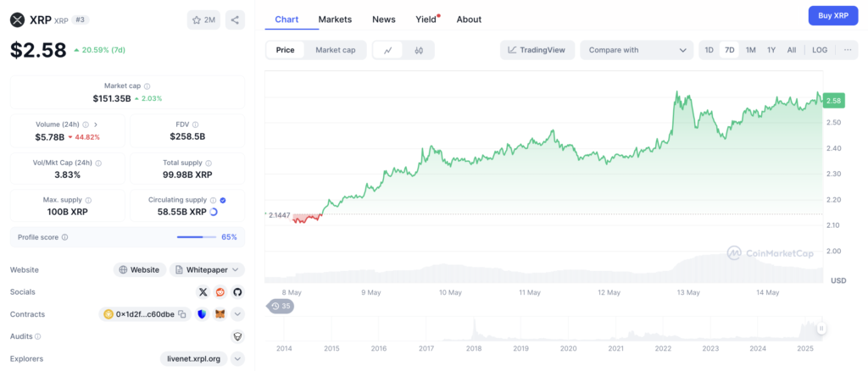
Task: Set chart range to 1M
Action: 751,50
